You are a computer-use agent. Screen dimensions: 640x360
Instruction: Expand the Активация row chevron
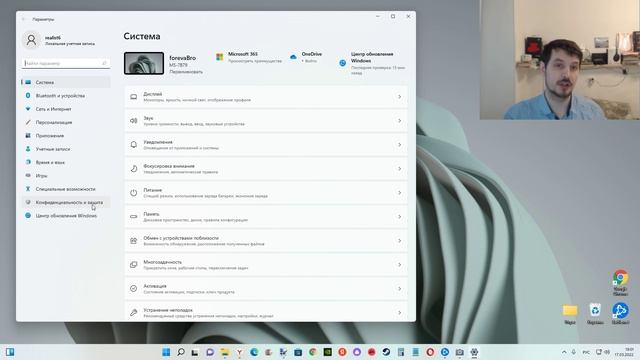(x=399, y=289)
